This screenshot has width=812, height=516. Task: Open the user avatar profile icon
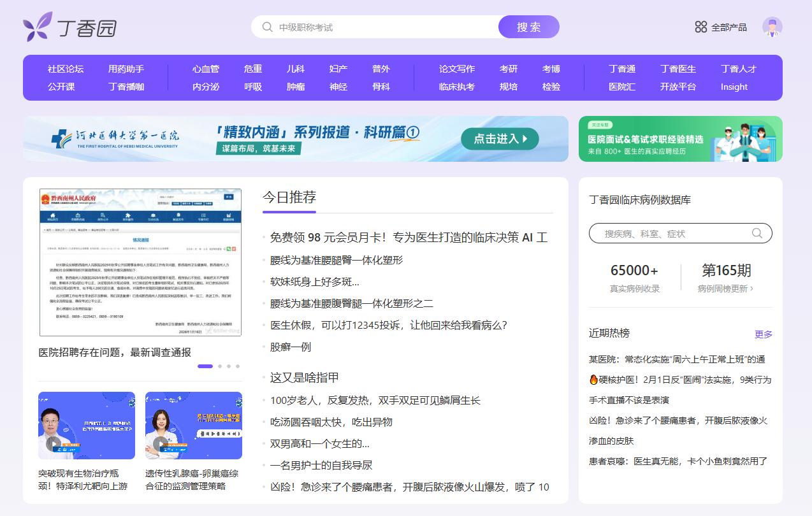tap(772, 27)
